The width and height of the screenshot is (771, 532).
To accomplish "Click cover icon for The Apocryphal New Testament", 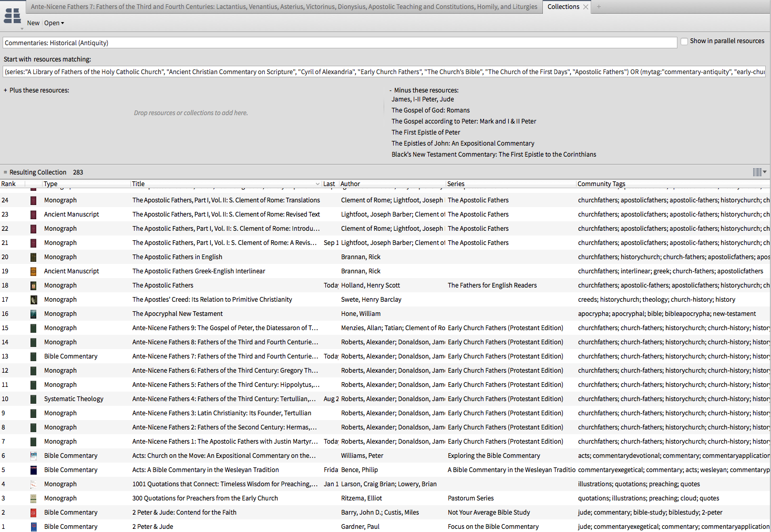I will click(34, 314).
